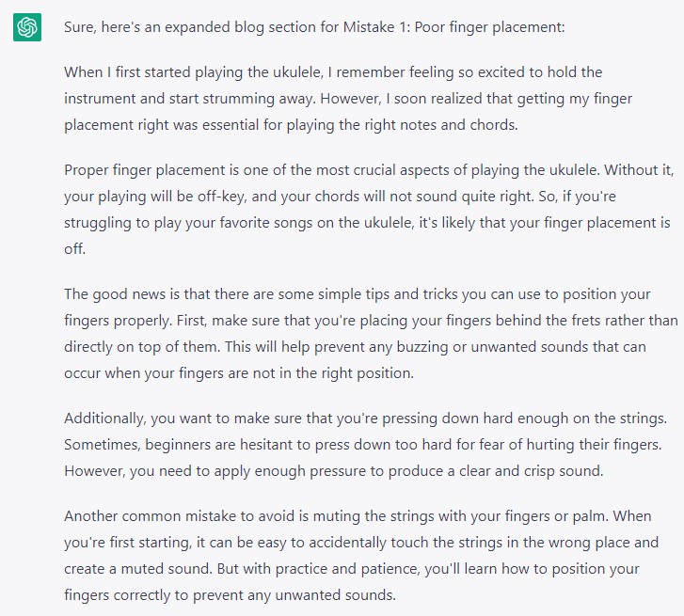Click the sentence about placing fingers behind frets
Image resolution: width=684 pixels, height=616 pixels.
click(371, 334)
